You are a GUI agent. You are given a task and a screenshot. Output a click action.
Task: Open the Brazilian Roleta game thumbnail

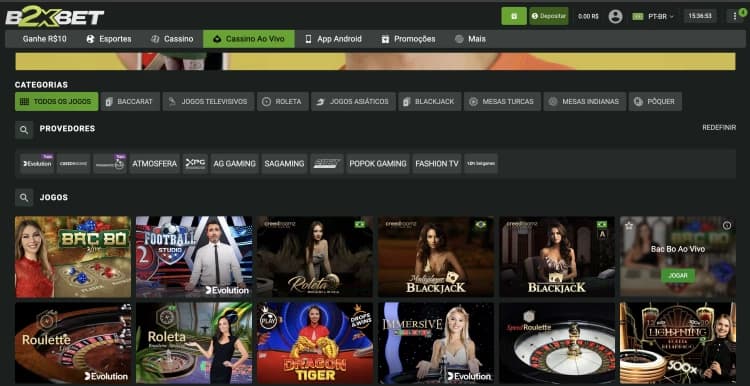tap(194, 342)
